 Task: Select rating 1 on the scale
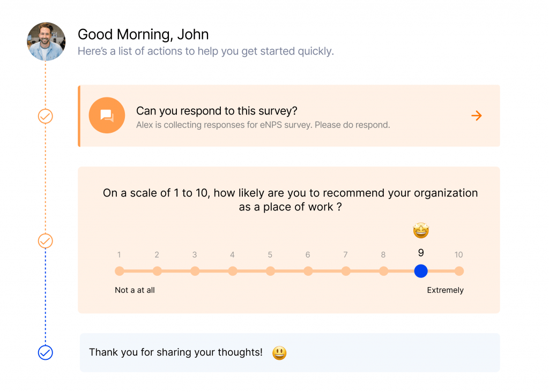coord(120,271)
